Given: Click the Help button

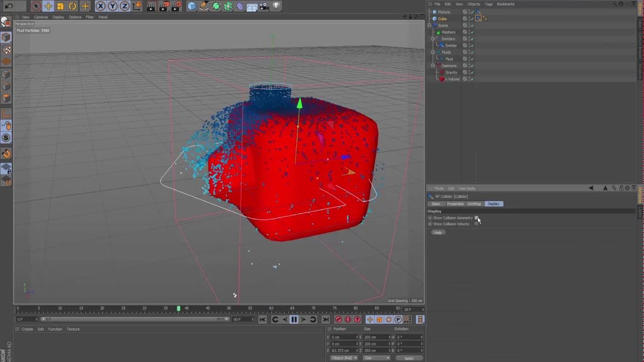Looking at the screenshot, I should coord(438,232).
